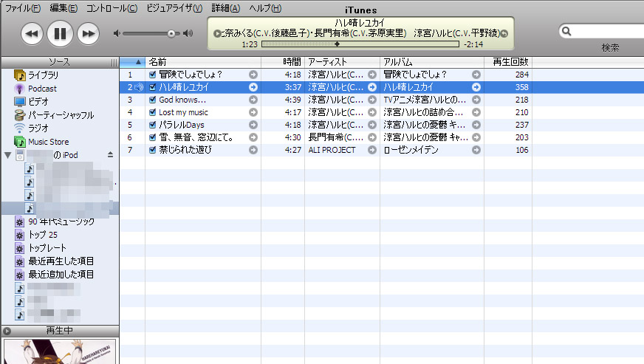
Task: Open the ヘルプ menu
Action: (x=265, y=8)
